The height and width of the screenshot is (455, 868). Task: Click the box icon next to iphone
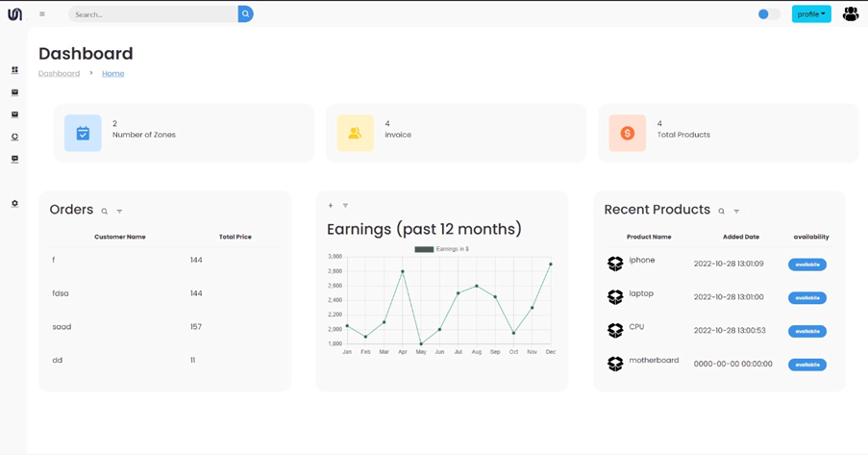click(615, 264)
